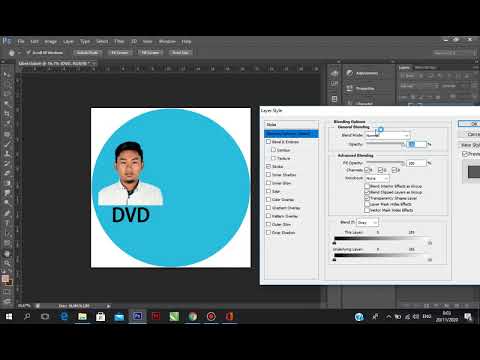Toggle Blend Interior Effects as Group
480x360 pixels.
pos(367,186)
